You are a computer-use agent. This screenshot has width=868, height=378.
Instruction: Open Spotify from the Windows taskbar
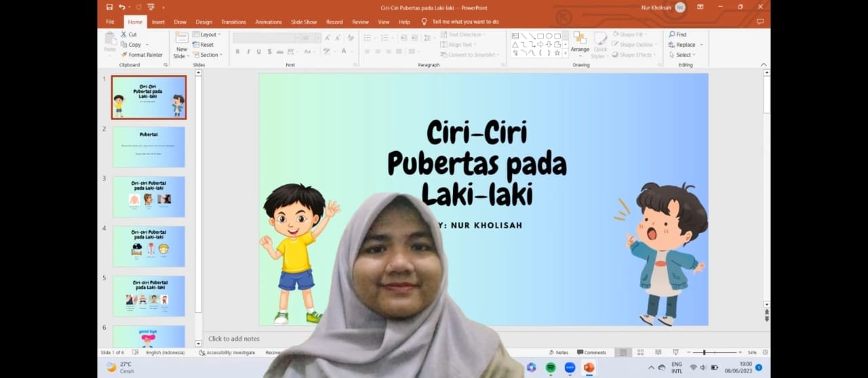coord(551,367)
